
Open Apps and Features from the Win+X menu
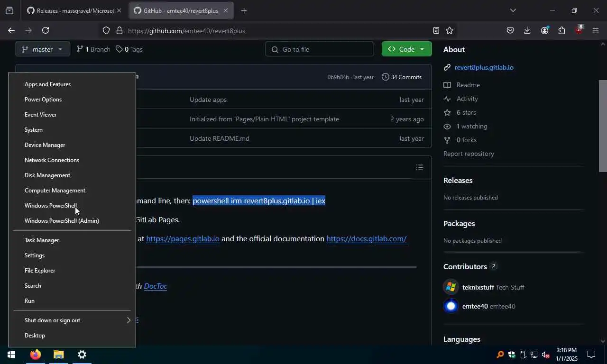click(x=72, y=84)
